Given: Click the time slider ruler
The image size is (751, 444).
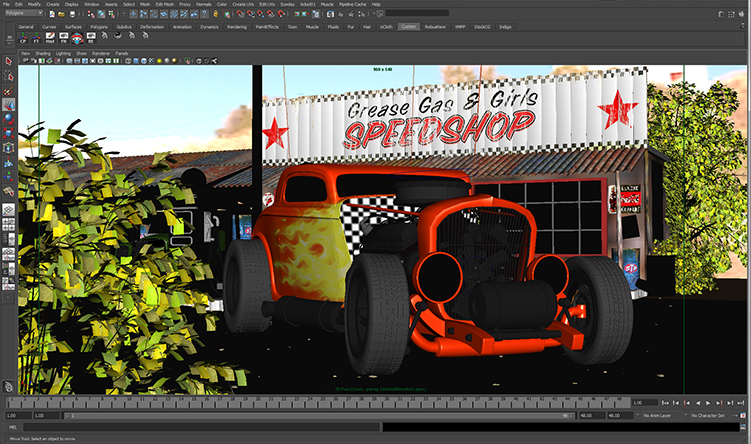Looking at the screenshot, I should click(318, 402).
